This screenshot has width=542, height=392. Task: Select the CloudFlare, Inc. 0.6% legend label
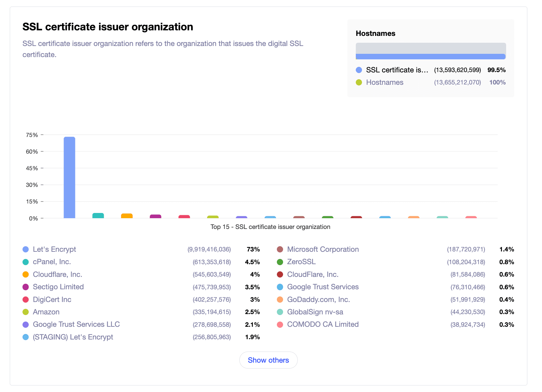[313, 275]
